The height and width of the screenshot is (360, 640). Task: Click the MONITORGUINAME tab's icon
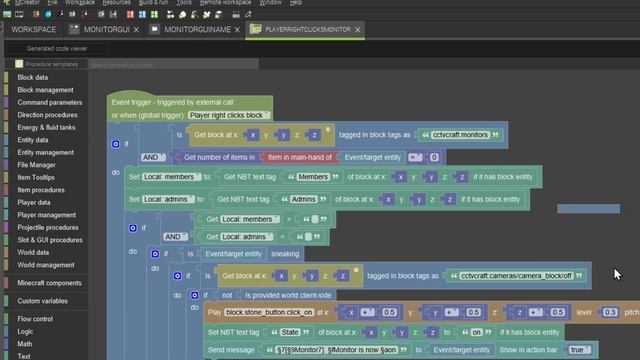(x=154, y=29)
